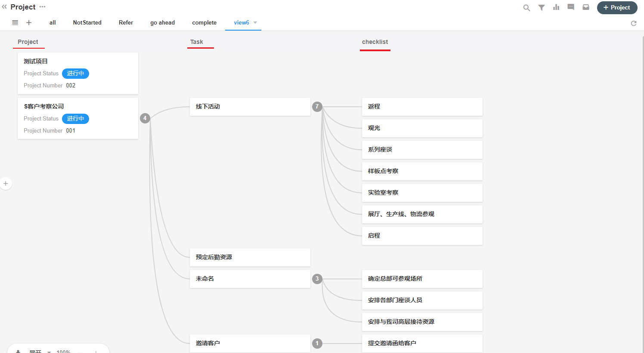Open the search icon in top toolbar

[x=526, y=8]
